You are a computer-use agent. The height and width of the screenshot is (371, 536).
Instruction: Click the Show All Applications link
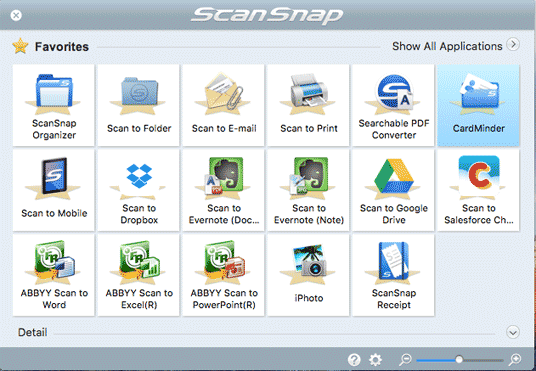coord(447,46)
